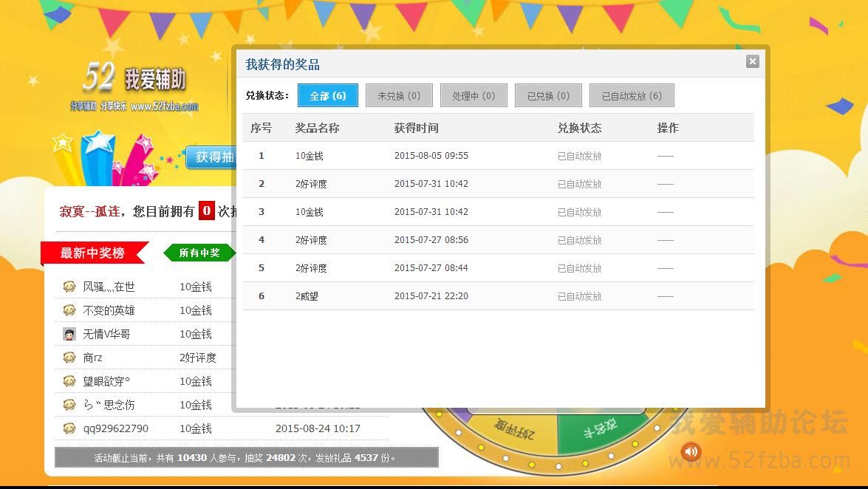Mute sound with the speaker icon
This screenshot has width=868, height=489.
(x=691, y=451)
